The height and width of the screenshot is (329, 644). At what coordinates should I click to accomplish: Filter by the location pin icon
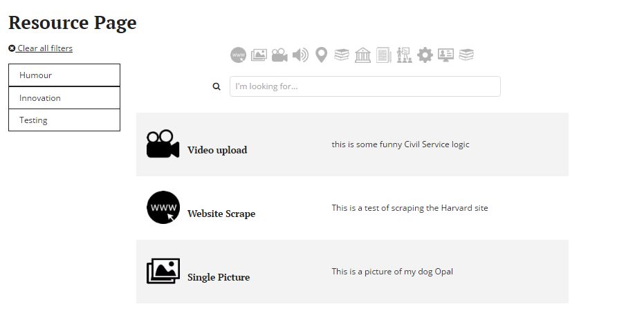point(321,55)
